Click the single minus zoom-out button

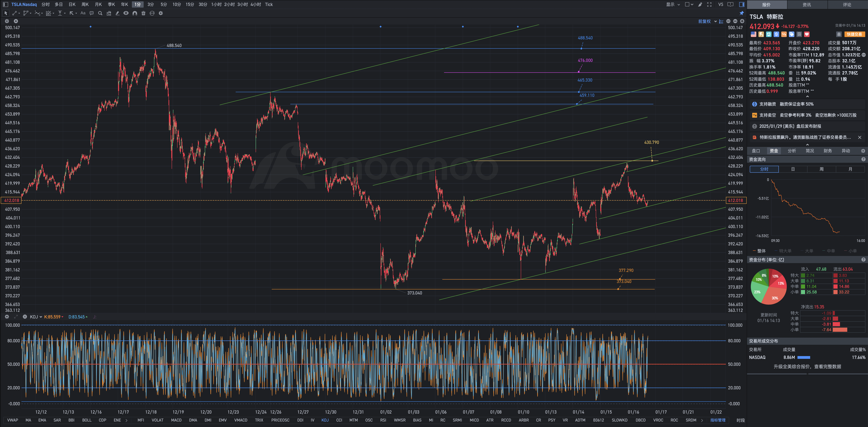pyautogui.click(x=735, y=21)
